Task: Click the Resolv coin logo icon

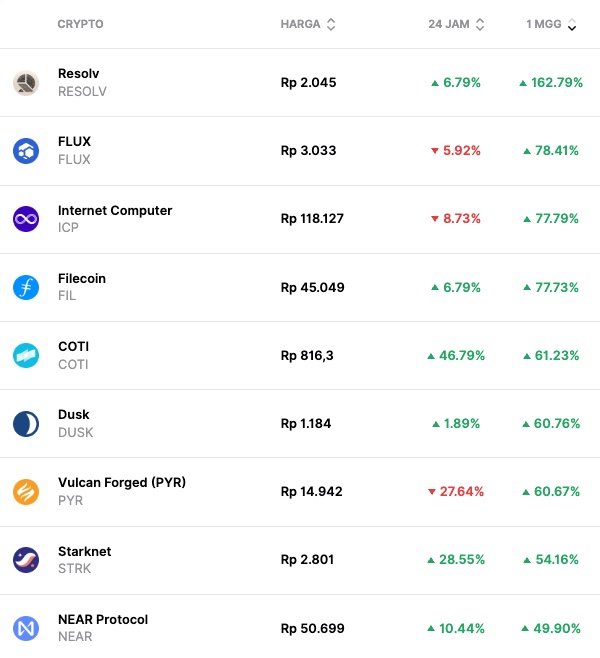Action: point(26,83)
